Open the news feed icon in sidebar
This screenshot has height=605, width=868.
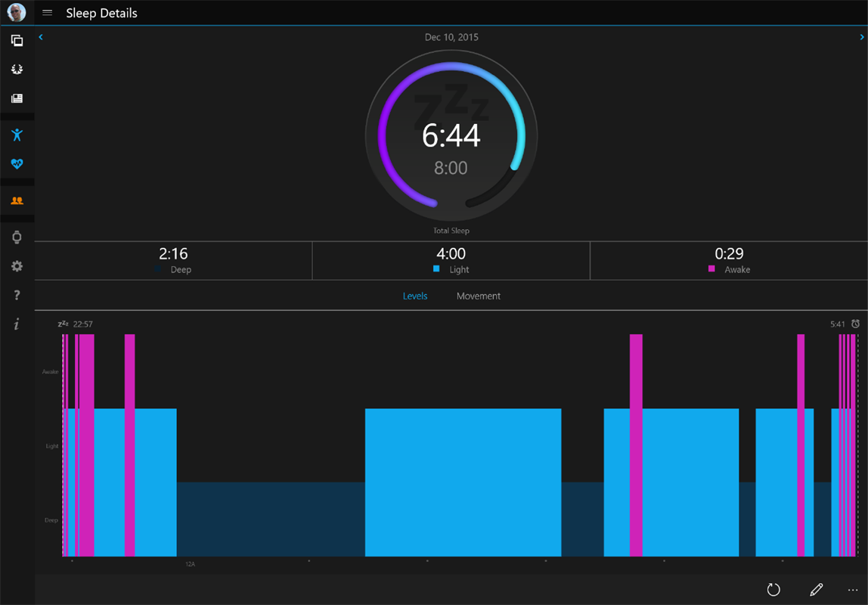(17, 98)
